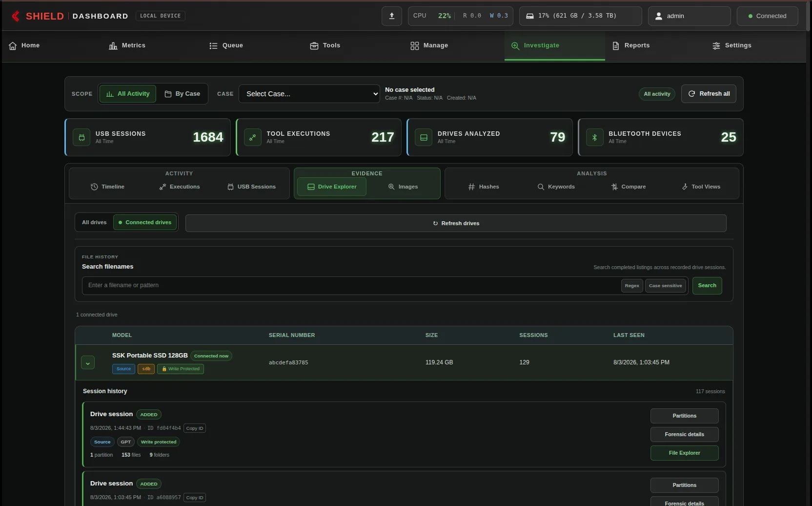Click the Connected now badge
Screen dimensions: 812x506
[x=211, y=356]
